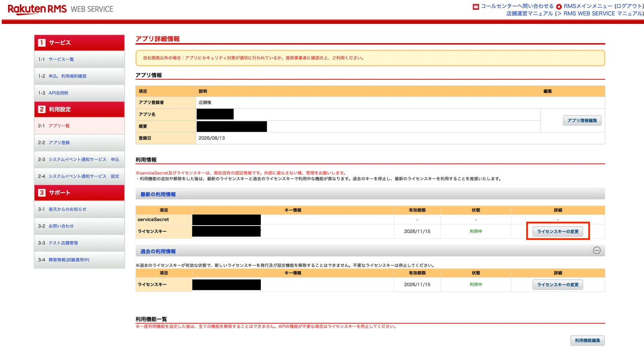The image size is (644, 348).
Task: Click the アプリ登録者 value 店舗様
Action: (x=205, y=102)
